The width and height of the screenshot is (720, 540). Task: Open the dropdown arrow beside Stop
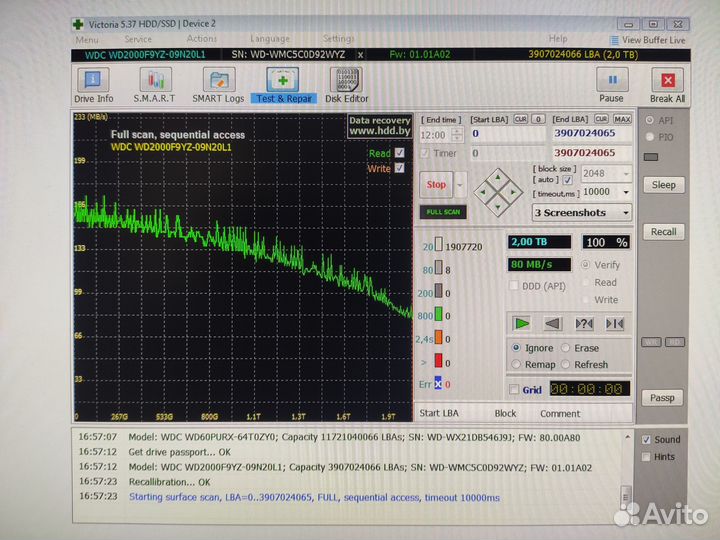coord(460,185)
